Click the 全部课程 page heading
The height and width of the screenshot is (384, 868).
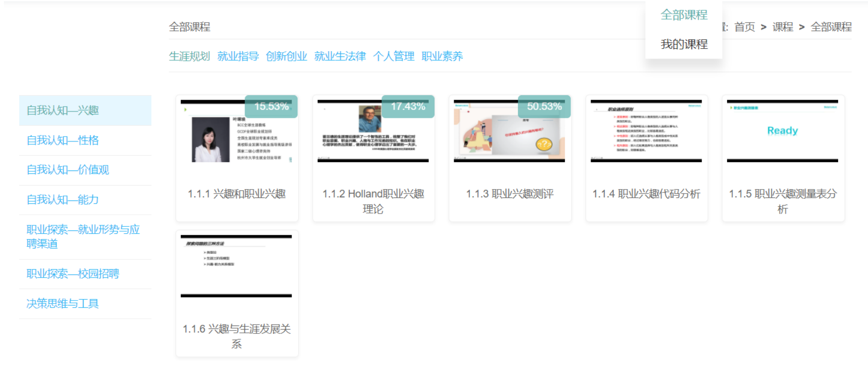(x=190, y=27)
